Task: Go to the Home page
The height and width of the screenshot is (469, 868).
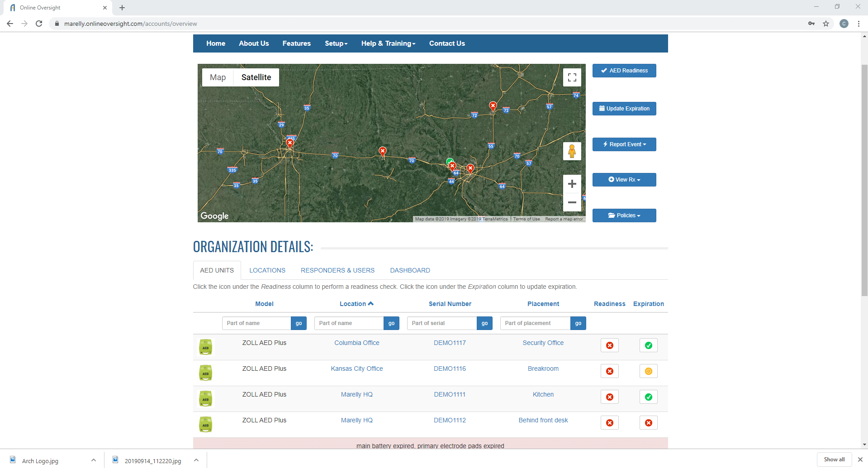Action: (216, 43)
